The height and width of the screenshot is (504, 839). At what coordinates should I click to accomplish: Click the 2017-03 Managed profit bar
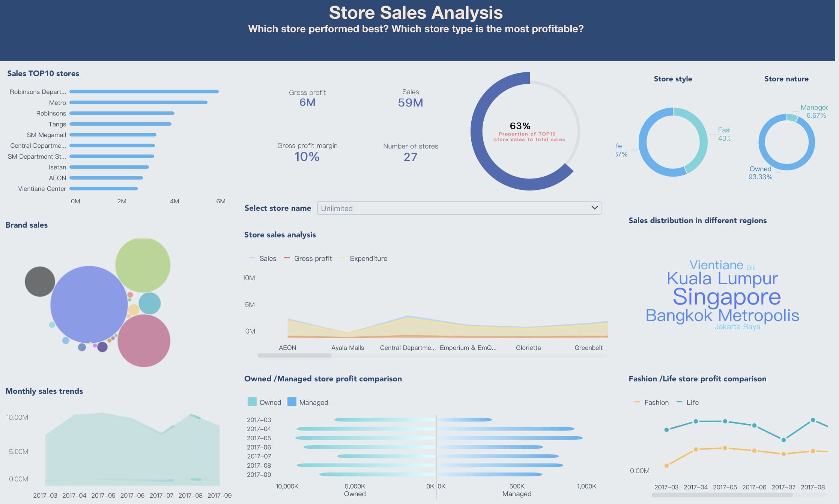pos(465,420)
